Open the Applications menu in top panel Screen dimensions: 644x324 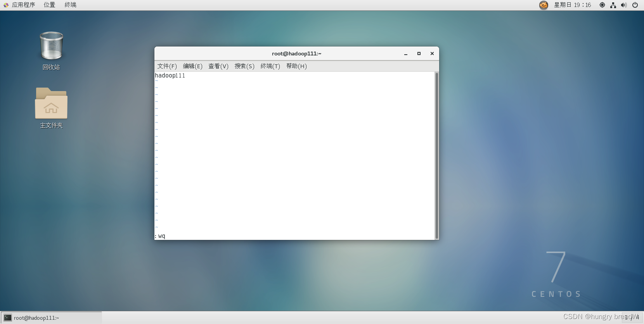[19, 5]
